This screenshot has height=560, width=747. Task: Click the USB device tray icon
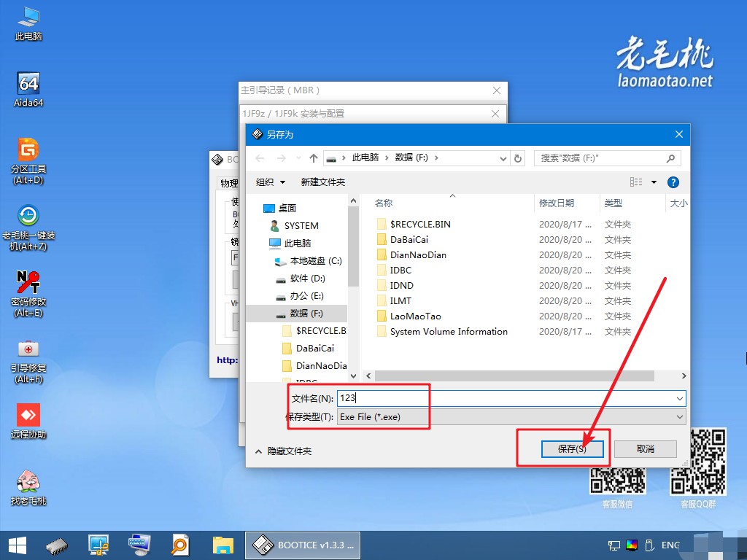[649, 545]
